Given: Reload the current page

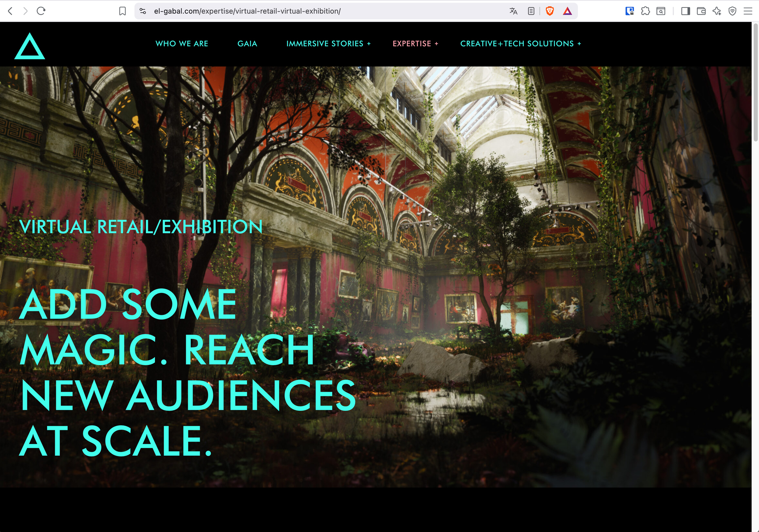Looking at the screenshot, I should tap(41, 11).
